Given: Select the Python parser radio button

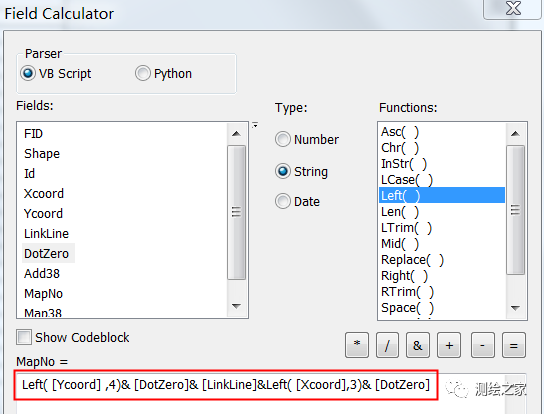Looking at the screenshot, I should (143, 73).
